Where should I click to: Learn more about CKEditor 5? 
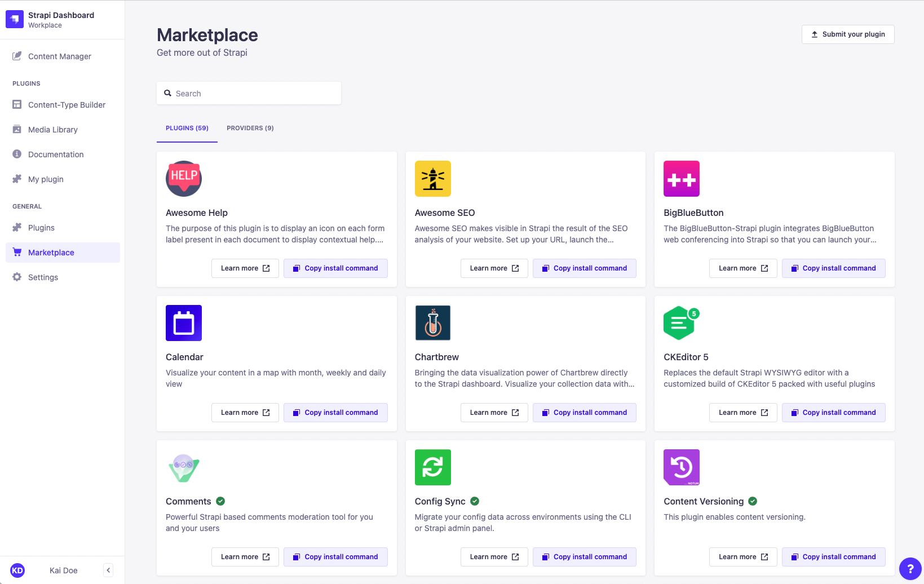click(743, 413)
